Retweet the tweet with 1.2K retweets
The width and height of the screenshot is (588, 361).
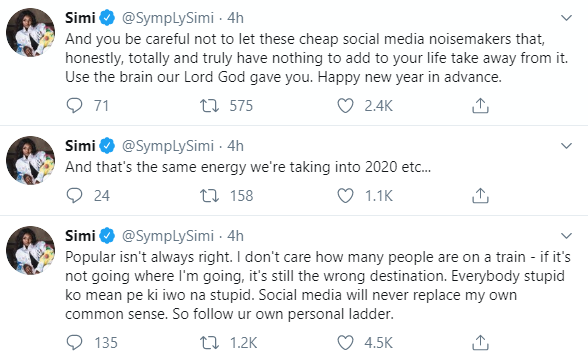(209, 343)
